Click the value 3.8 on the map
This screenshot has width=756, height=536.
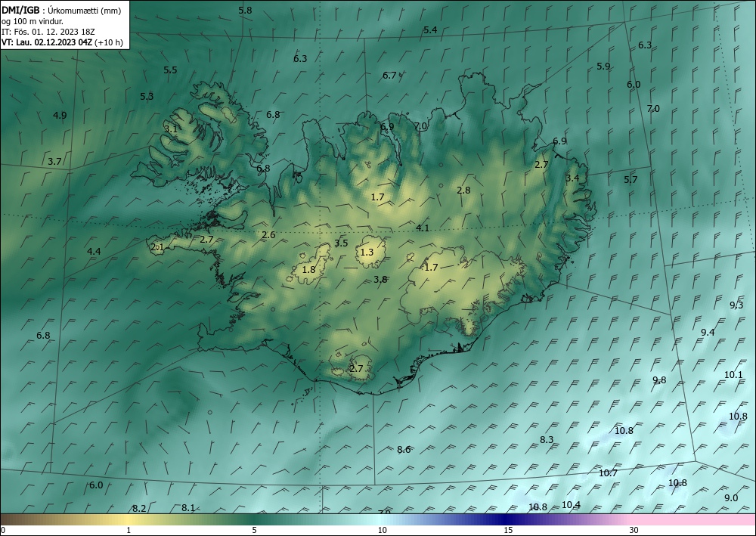[380, 279]
